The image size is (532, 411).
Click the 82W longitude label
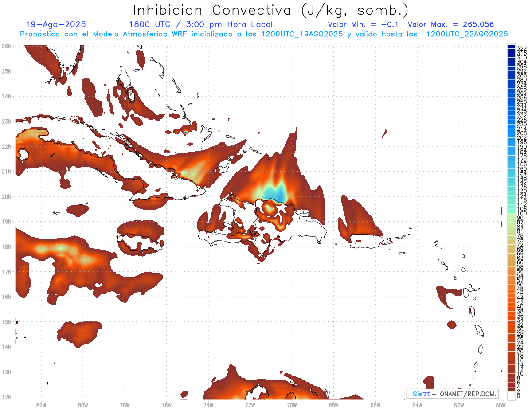(41, 405)
